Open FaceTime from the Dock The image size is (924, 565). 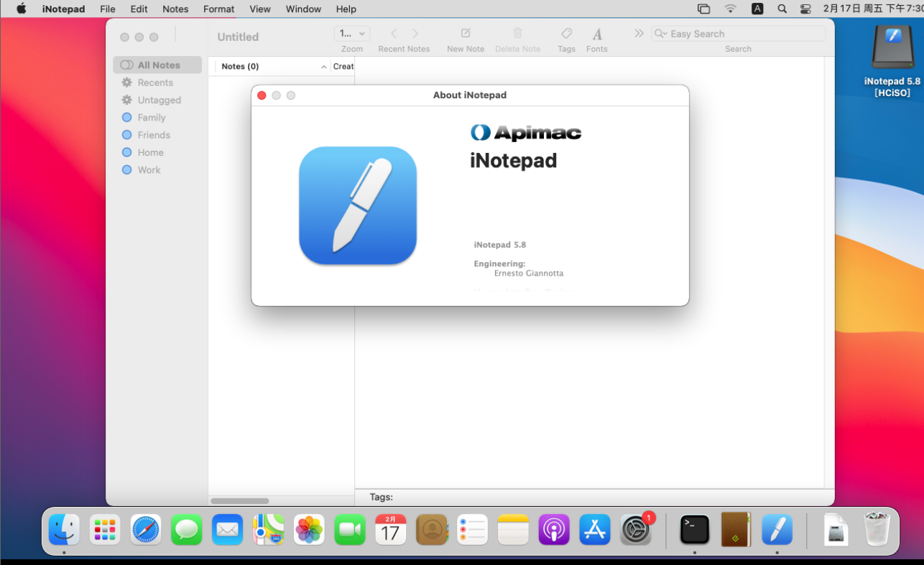(350, 531)
